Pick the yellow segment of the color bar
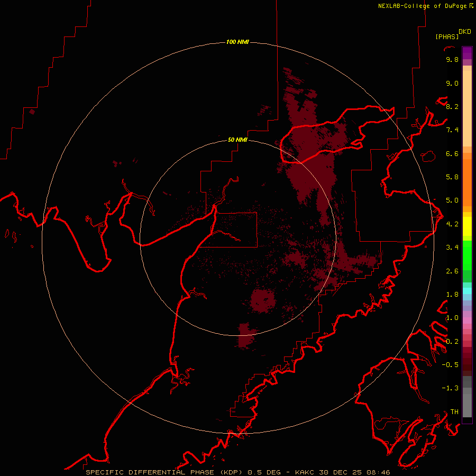Viewport: 476px width, 476px height. [x=467, y=226]
